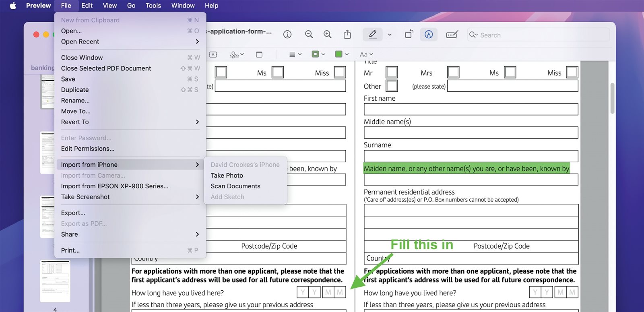The height and width of the screenshot is (312, 644).
Task: Click the right column First name field
Action: point(471,109)
